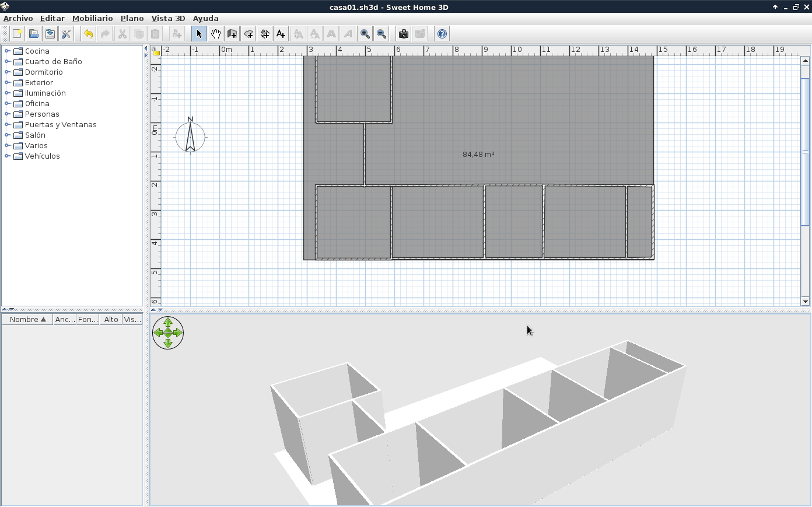Expand the Exterior category

pyautogui.click(x=8, y=82)
